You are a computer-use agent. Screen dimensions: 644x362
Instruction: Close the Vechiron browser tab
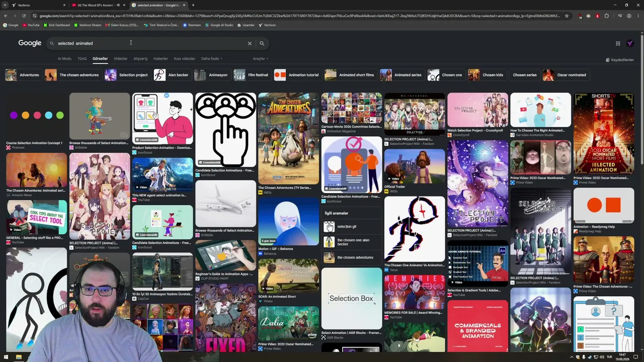(64, 5)
